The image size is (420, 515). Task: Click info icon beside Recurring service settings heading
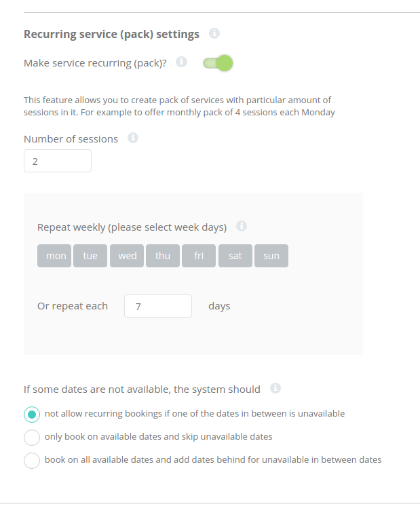(x=214, y=33)
